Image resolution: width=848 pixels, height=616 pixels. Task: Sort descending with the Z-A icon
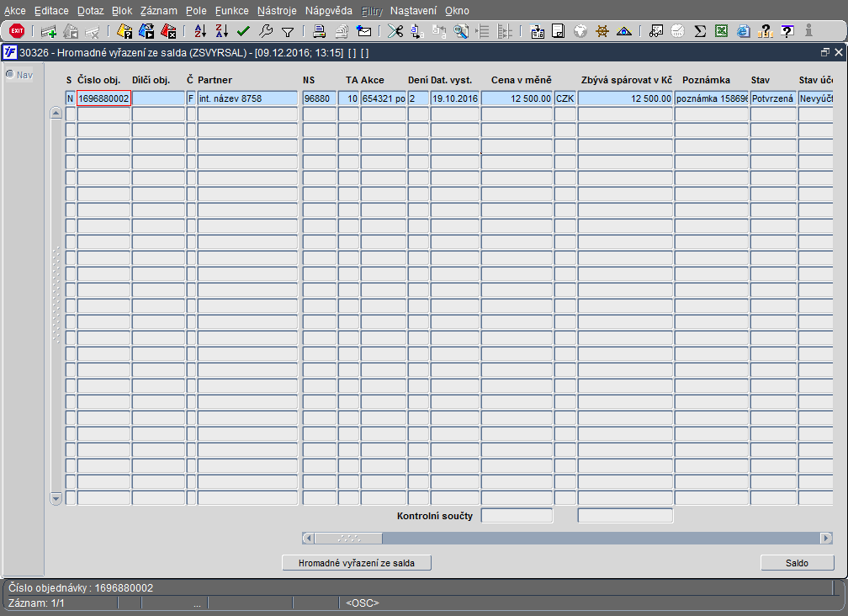222,31
